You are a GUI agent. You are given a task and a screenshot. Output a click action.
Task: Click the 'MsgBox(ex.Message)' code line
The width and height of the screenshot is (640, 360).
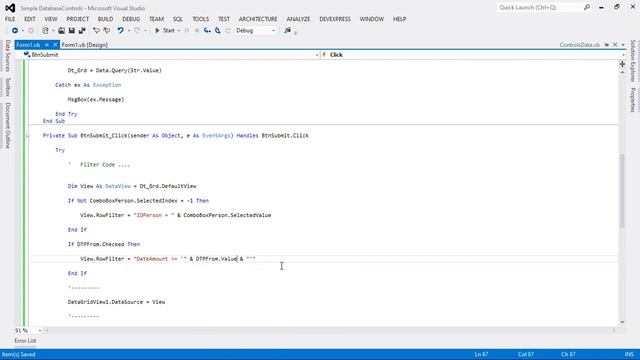pos(96,99)
